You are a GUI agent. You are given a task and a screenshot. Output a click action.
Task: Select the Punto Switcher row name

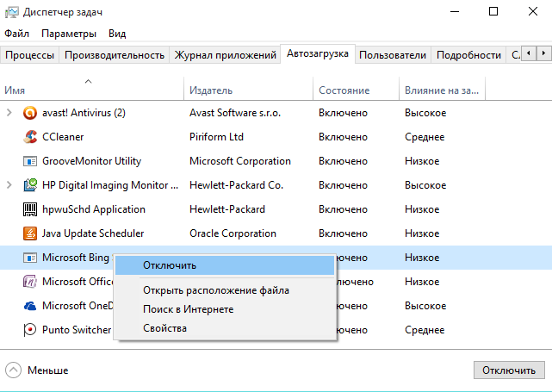[x=77, y=330]
